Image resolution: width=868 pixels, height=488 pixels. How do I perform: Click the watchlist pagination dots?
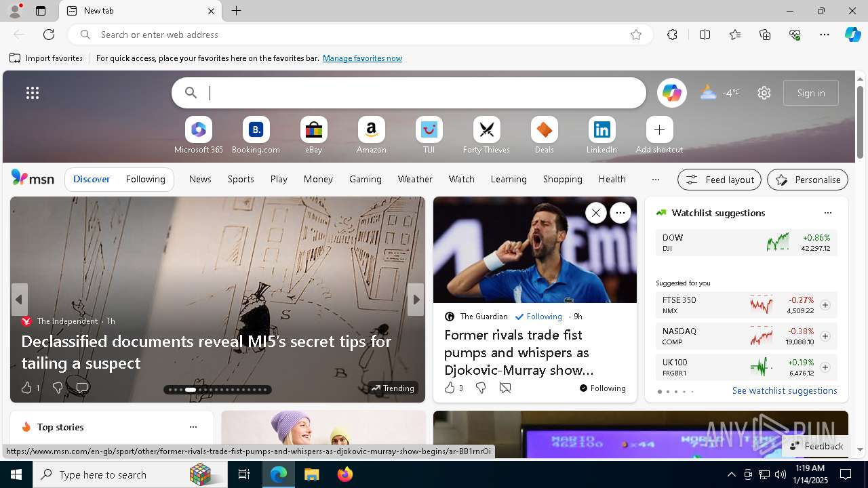pyautogui.click(x=675, y=392)
